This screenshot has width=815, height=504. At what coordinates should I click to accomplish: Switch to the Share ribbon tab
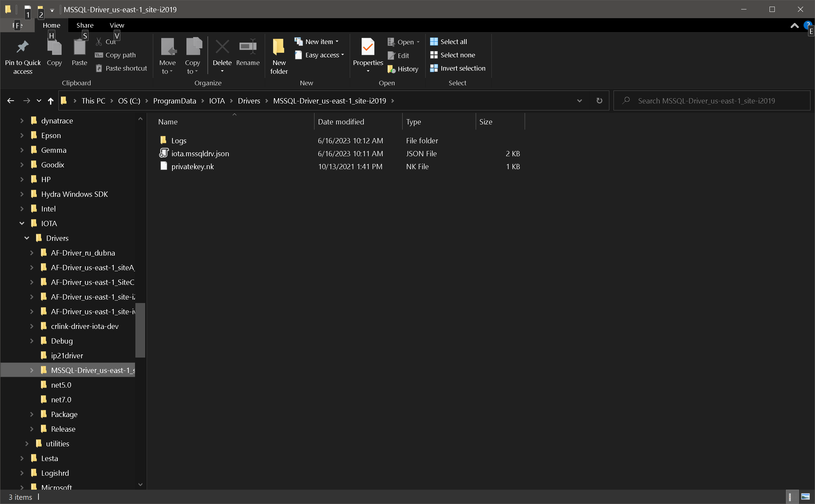pyautogui.click(x=85, y=25)
